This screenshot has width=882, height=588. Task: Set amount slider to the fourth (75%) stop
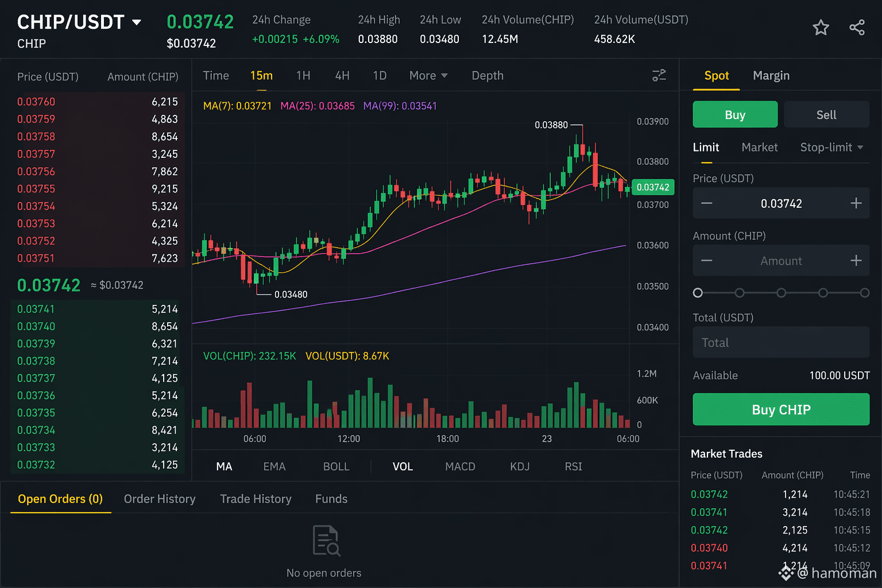823,293
